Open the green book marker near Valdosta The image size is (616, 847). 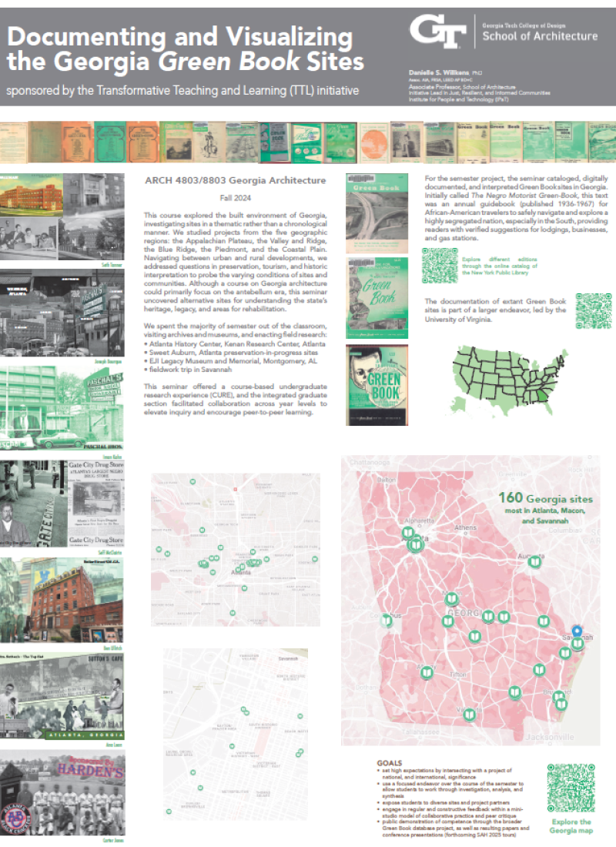[469, 715]
